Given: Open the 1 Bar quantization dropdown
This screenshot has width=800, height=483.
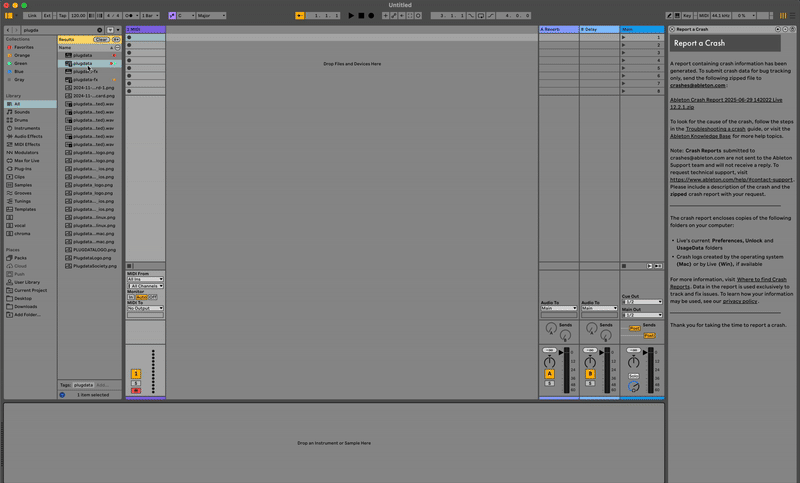Looking at the screenshot, I should tap(150, 16).
